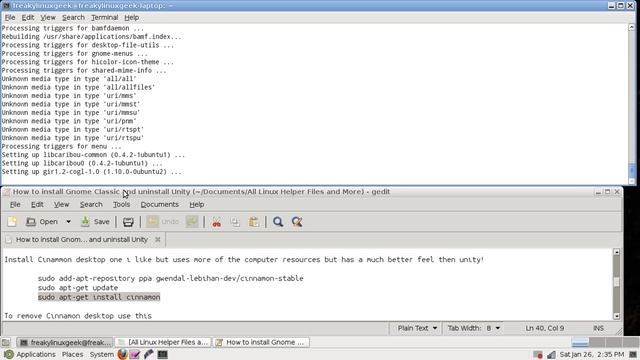Open the terminal Help menu

(x=131, y=18)
